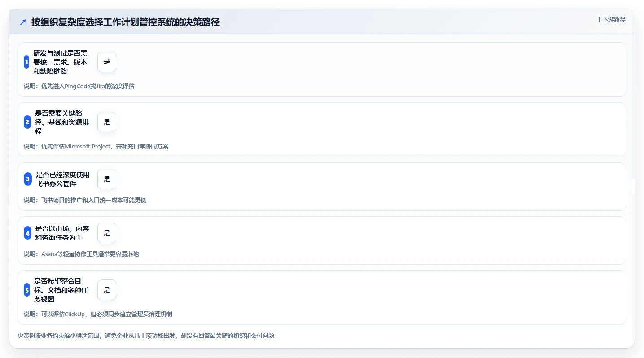
Task: Select the question 是否以市场、内容和咨询任务为主
Action: coord(62,233)
